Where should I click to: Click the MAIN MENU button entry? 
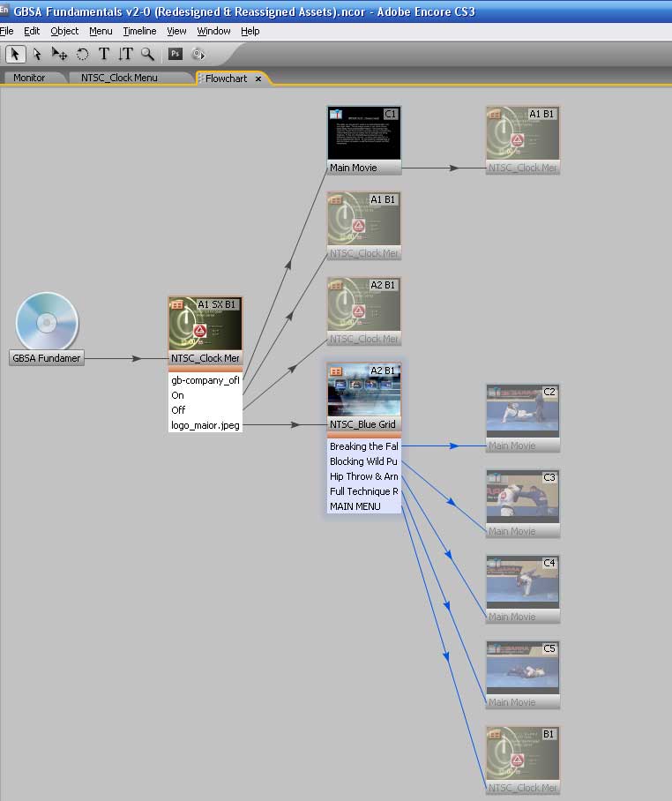coord(355,506)
